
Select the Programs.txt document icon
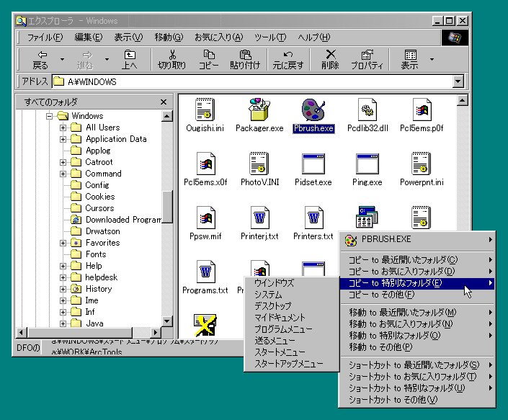(x=206, y=272)
